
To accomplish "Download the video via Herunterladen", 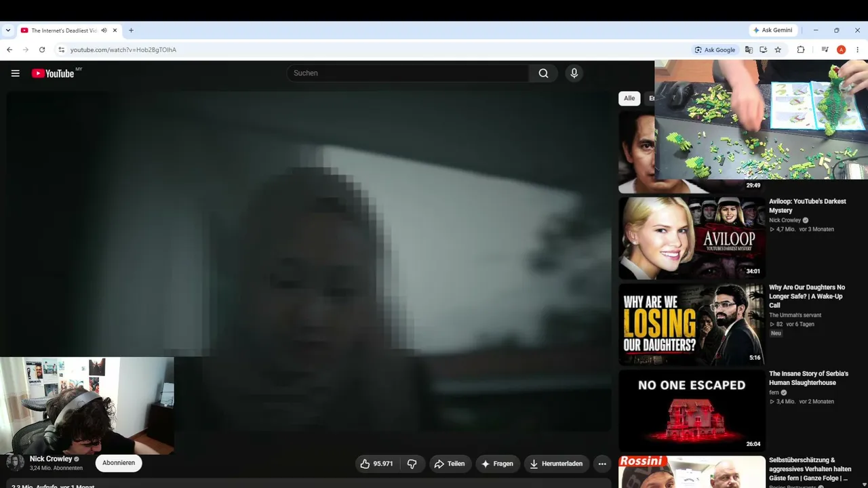I will (557, 464).
